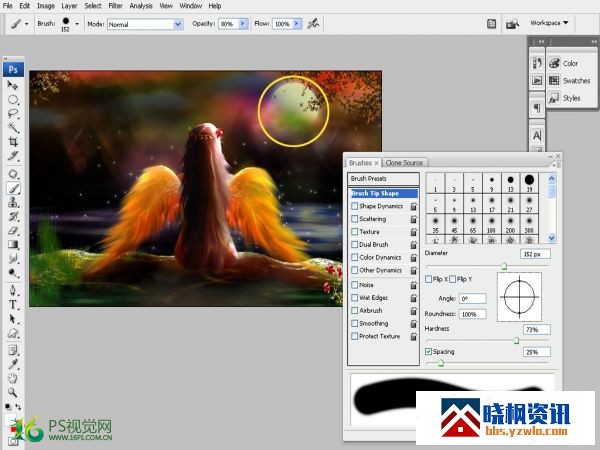Open the Swatches panel
The width and height of the screenshot is (600, 450).
click(570, 81)
